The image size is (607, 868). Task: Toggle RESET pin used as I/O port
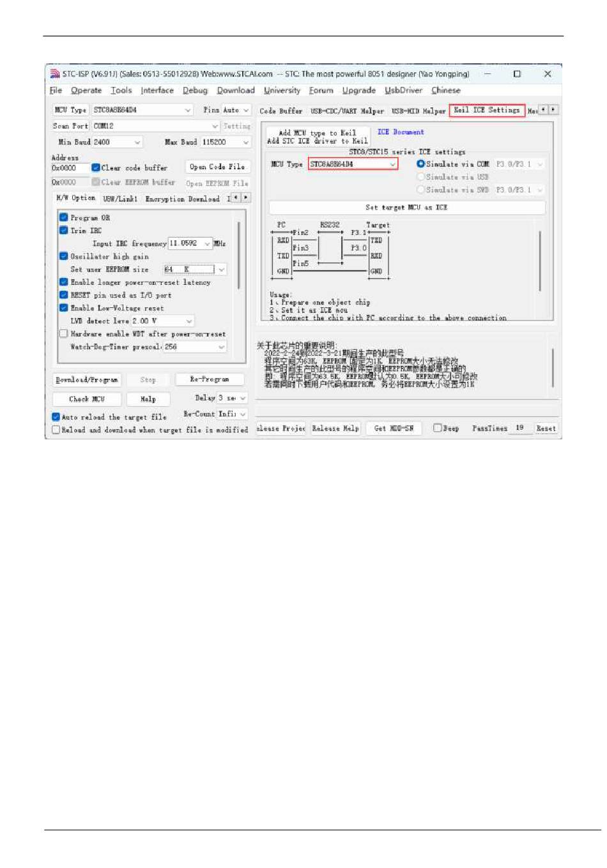pyautogui.click(x=64, y=295)
